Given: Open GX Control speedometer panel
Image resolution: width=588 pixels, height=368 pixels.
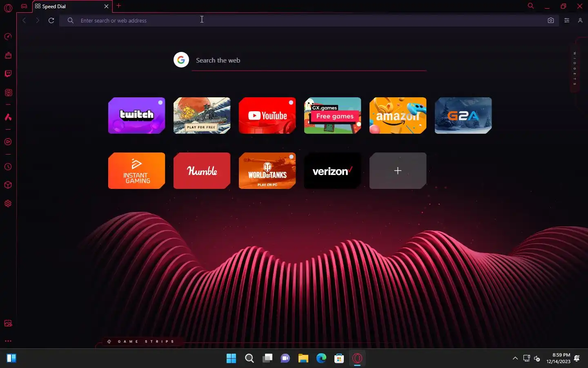Looking at the screenshot, I should [8, 37].
